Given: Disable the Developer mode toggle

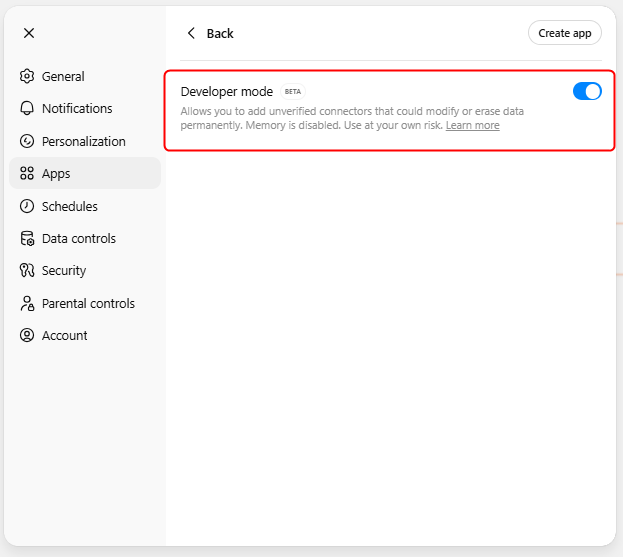Looking at the screenshot, I should point(587,91).
